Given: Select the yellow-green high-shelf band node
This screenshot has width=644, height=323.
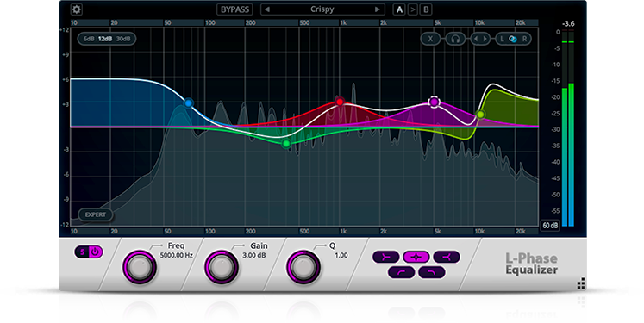Looking at the screenshot, I should click(x=480, y=115).
